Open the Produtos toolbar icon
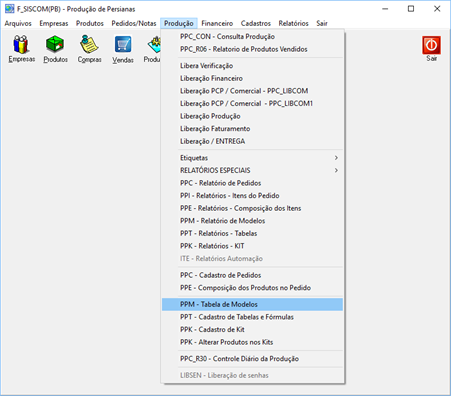The height and width of the screenshot is (396, 451). tap(55, 49)
